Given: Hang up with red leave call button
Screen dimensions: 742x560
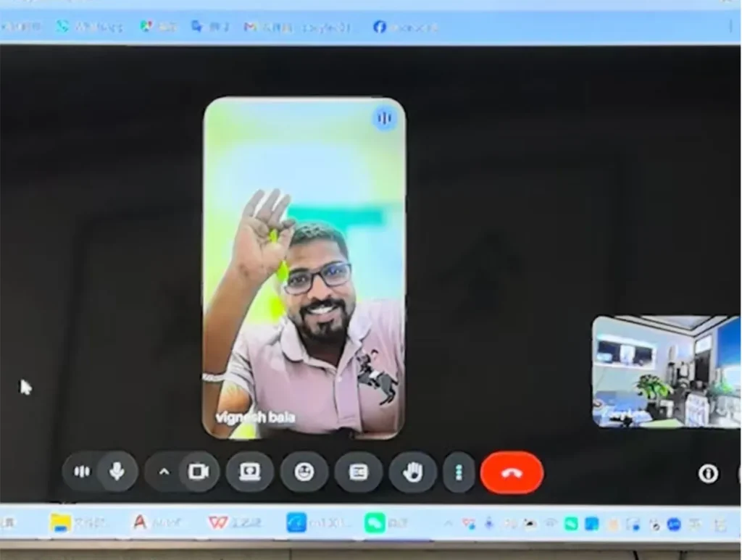Looking at the screenshot, I should (x=512, y=472).
